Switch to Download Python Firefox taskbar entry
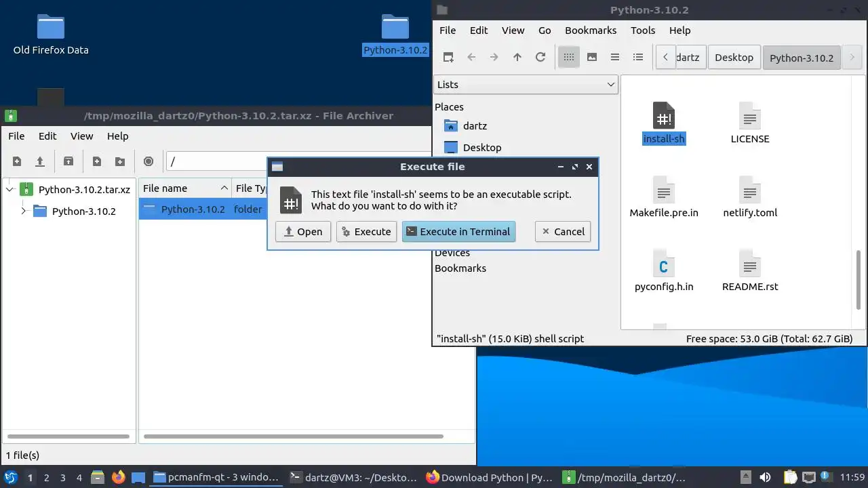 pyautogui.click(x=489, y=477)
